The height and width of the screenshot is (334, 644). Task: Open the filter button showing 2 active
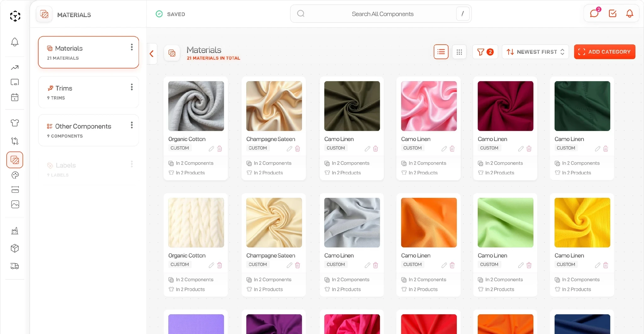485,52
